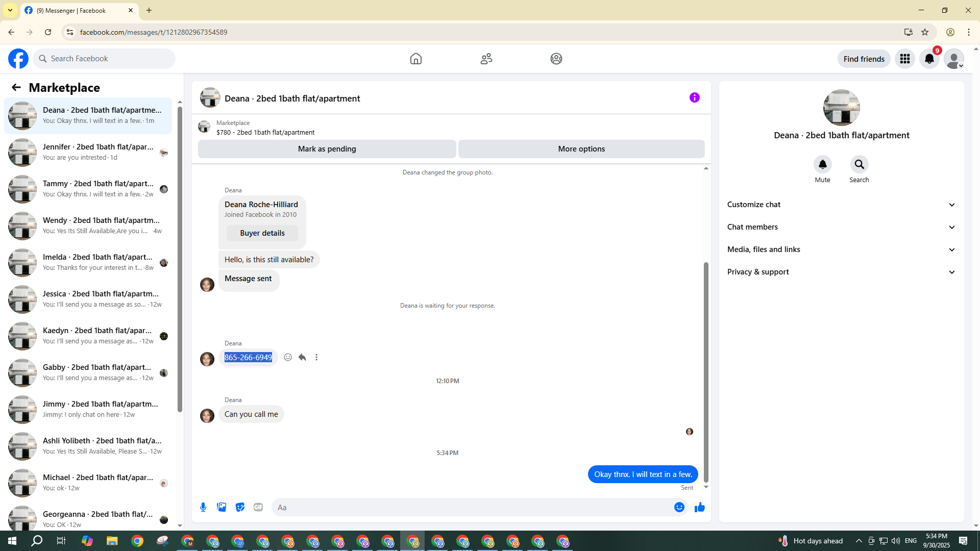This screenshot has height=551, width=980.
Task: Open Jennifer's conversation
Action: click(88, 153)
